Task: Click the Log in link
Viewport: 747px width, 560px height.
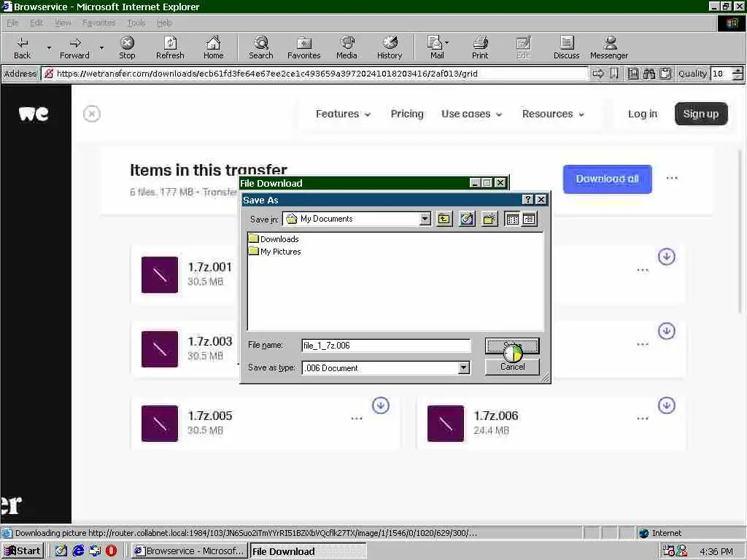Action: pos(642,114)
